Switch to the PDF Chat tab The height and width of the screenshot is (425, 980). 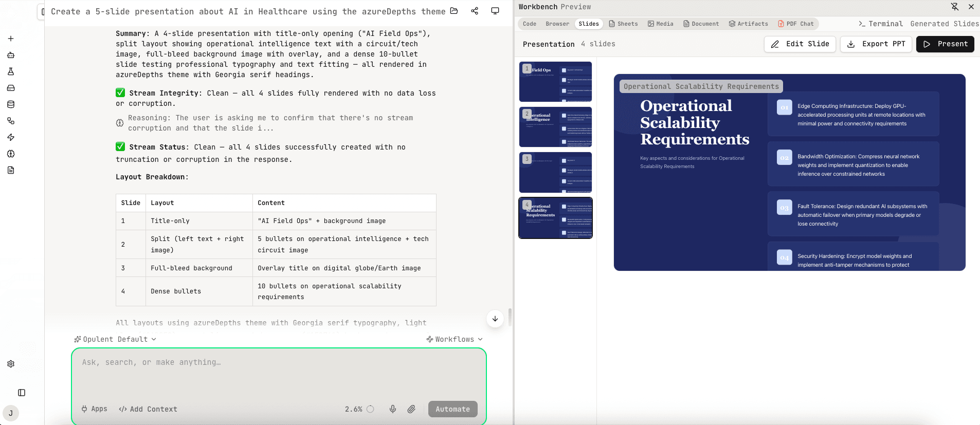pyautogui.click(x=795, y=24)
